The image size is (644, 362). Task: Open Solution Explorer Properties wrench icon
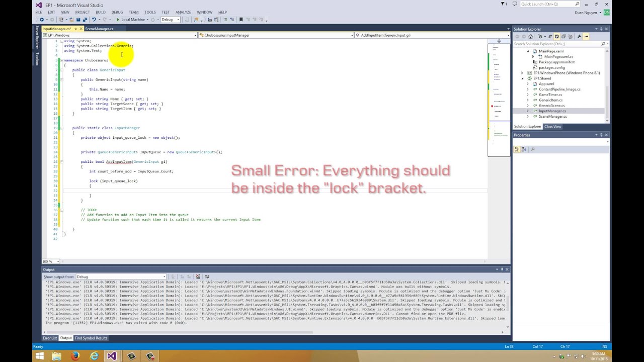579,36
